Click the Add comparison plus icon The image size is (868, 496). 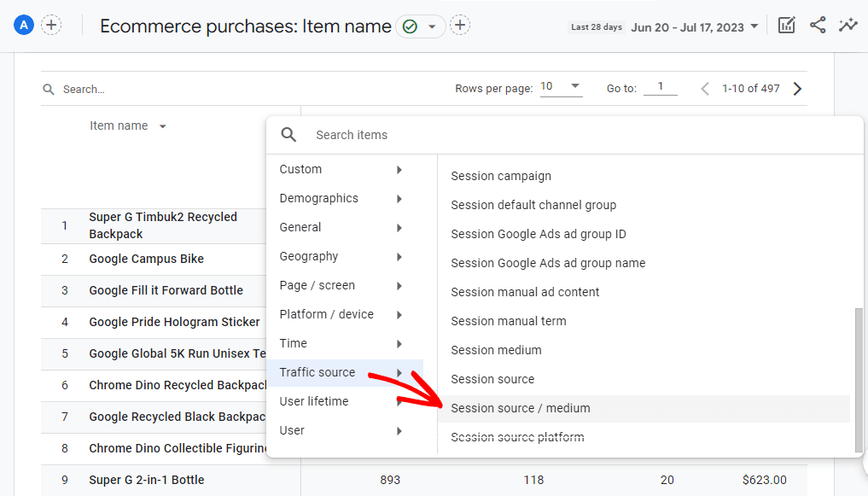[459, 25]
